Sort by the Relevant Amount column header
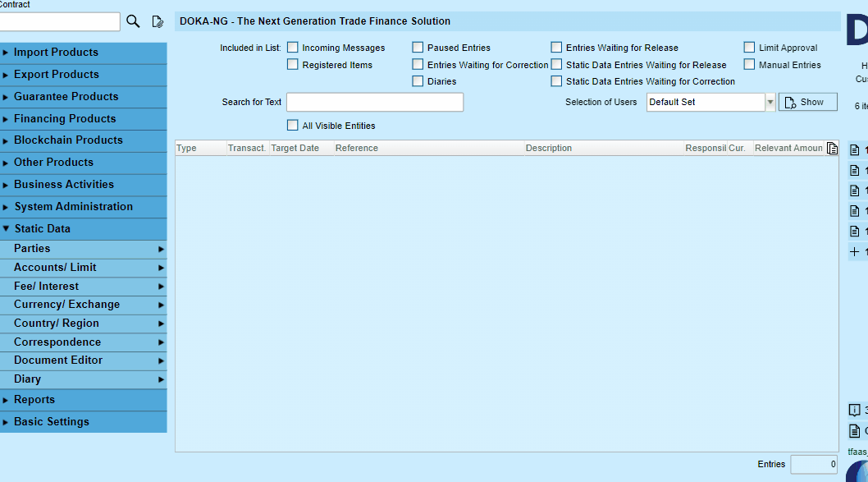868x482 pixels. (789, 148)
